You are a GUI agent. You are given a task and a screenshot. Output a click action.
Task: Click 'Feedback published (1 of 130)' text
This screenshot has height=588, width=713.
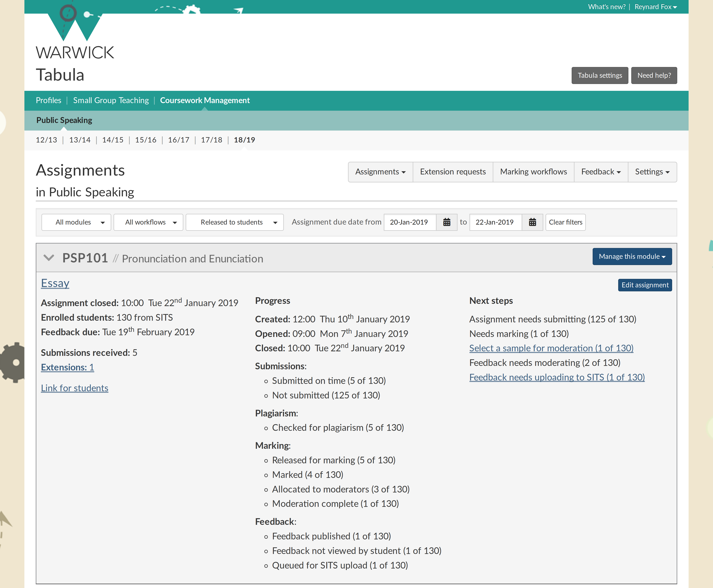[x=332, y=536]
